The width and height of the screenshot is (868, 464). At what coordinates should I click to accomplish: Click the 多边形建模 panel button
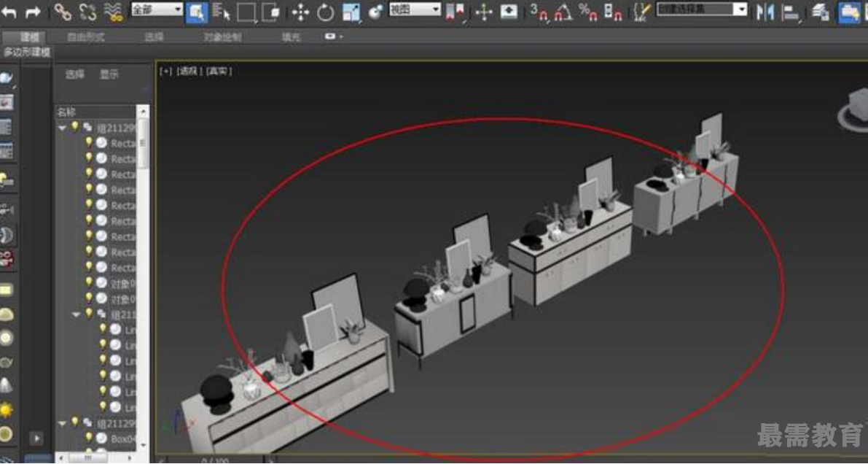point(26,52)
